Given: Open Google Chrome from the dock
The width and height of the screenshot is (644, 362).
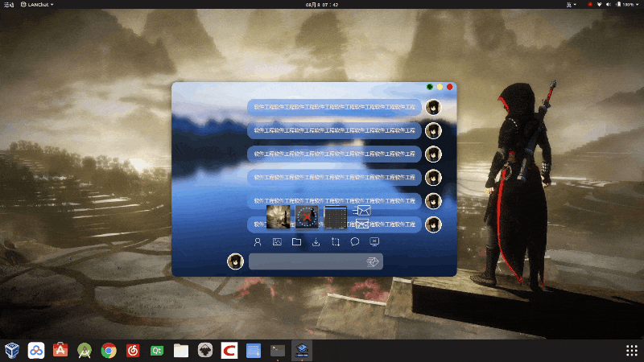Looking at the screenshot, I should point(109,351).
